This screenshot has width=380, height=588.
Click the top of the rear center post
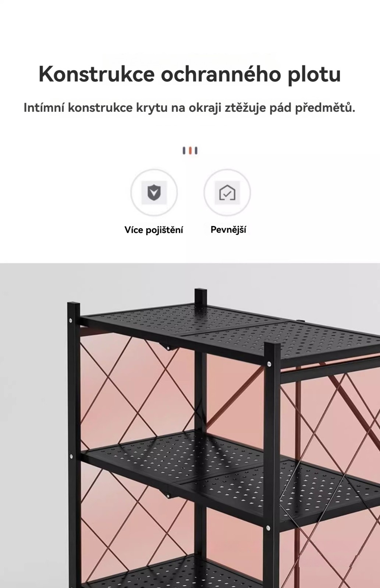pyautogui.click(x=201, y=296)
